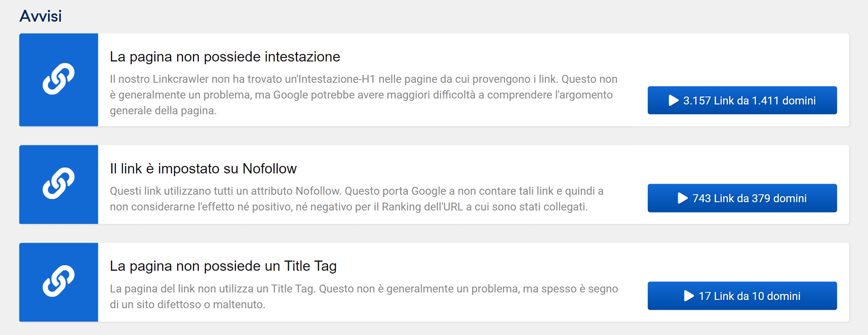Click the "Il link è impostato su Nofollow" title
This screenshot has height=335, width=868.
203,169
